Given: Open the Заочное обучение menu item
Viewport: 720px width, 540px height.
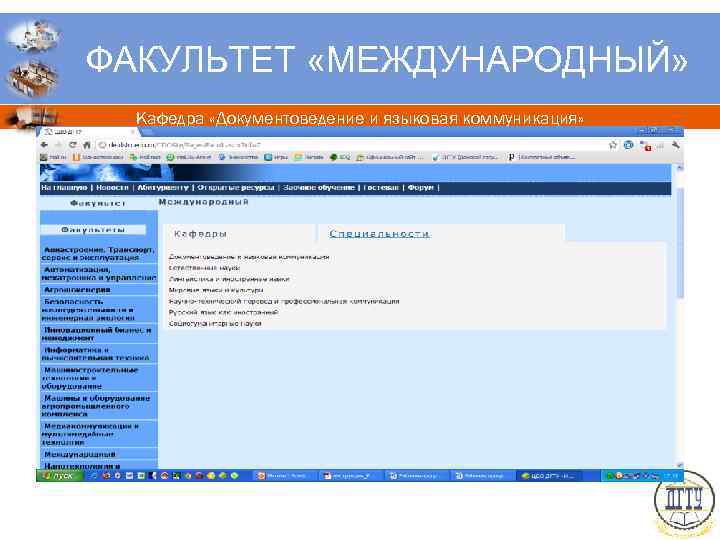Looking at the screenshot, I should (319, 187).
